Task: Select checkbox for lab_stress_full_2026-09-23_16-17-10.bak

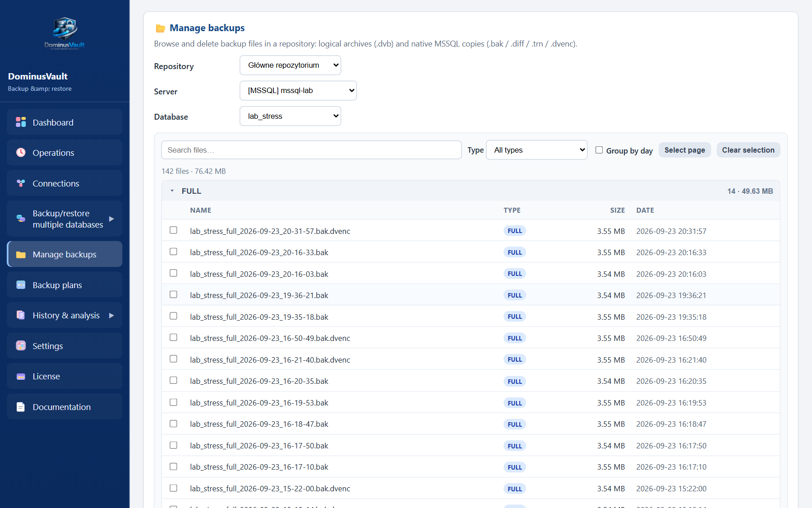Action: point(173,466)
